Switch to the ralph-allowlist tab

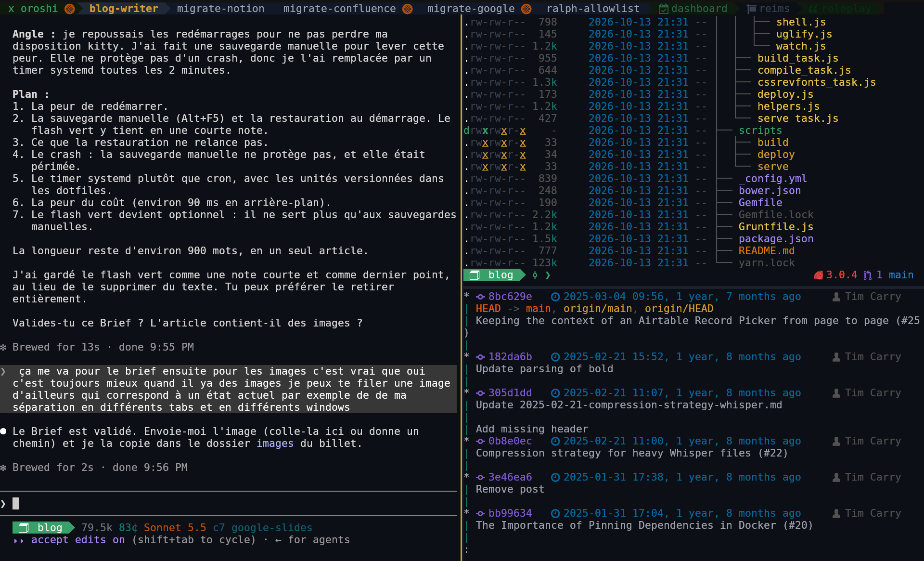click(x=593, y=9)
